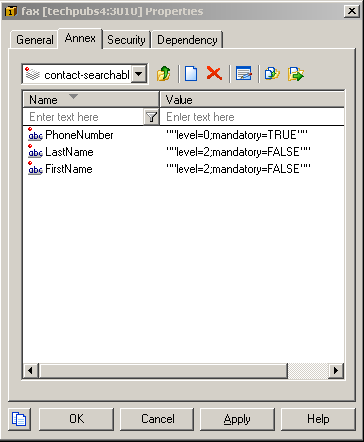Viewport: 364px width, 442px height.
Task: Open the contact-searchable section dropdown
Action: [139, 74]
